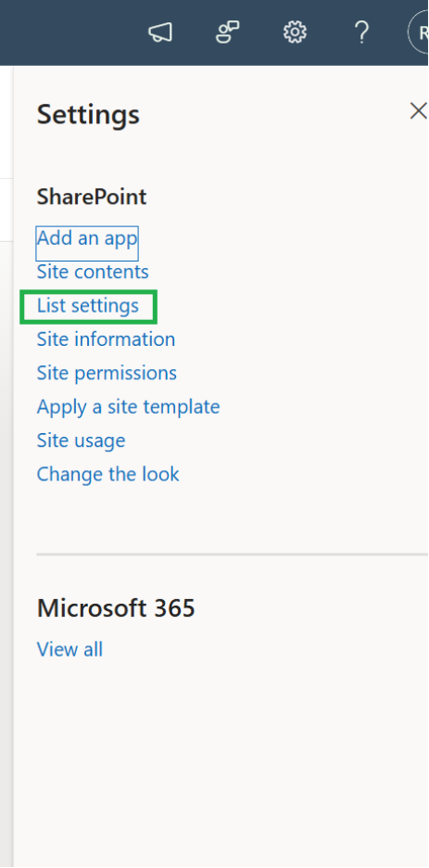Open the megaphone What's New icon
The image size is (429, 868).
coord(160,33)
